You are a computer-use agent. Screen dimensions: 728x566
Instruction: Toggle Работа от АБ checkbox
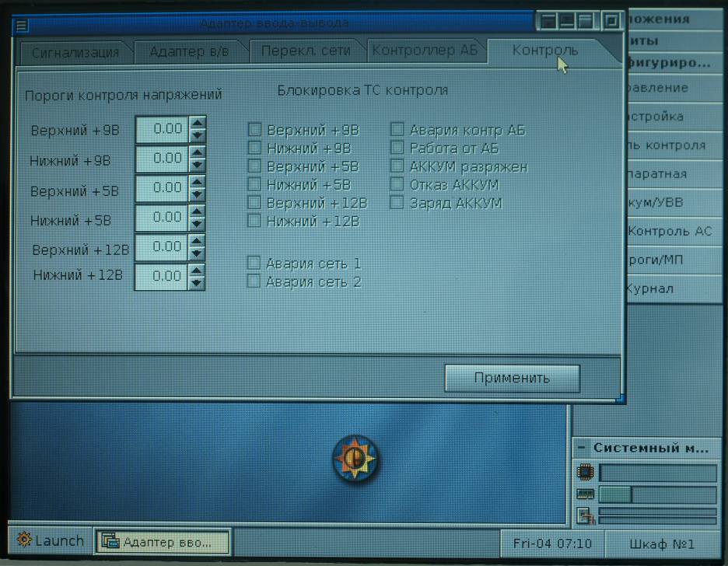pos(397,148)
